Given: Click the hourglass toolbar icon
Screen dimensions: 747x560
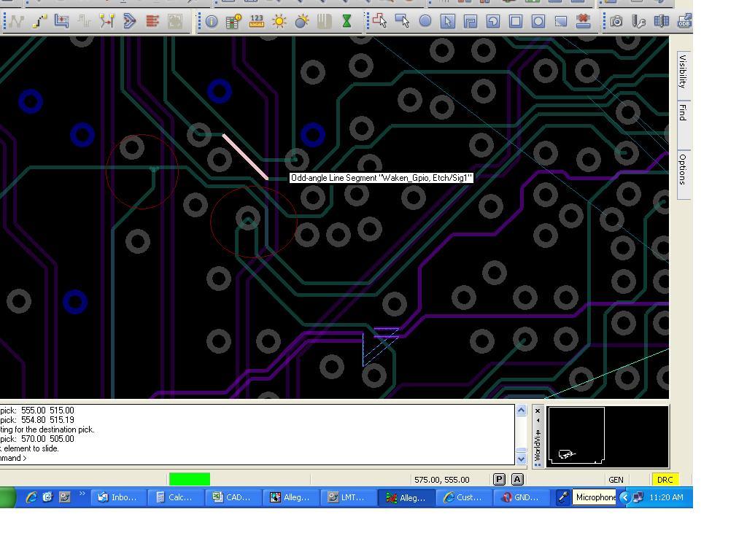Looking at the screenshot, I should click(347, 22).
